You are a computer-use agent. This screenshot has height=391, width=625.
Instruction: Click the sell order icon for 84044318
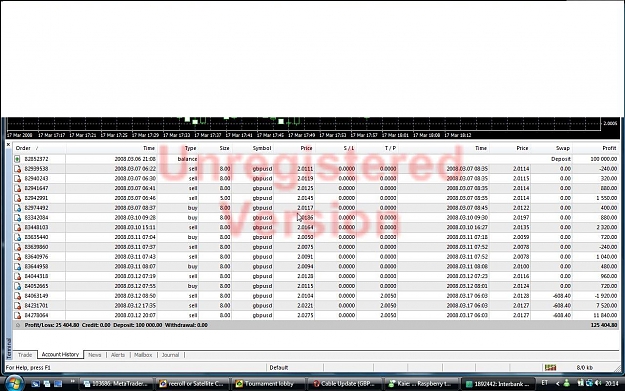tap(18, 276)
